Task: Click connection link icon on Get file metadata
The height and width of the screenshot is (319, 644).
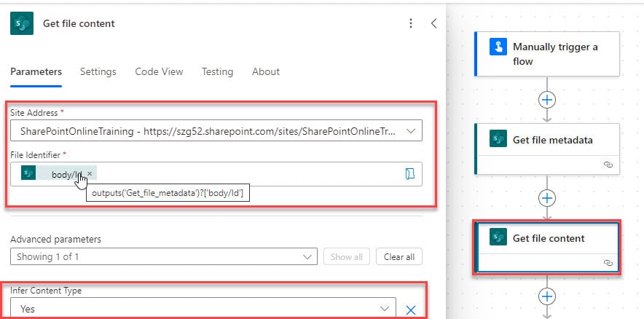Action: pyautogui.click(x=608, y=165)
